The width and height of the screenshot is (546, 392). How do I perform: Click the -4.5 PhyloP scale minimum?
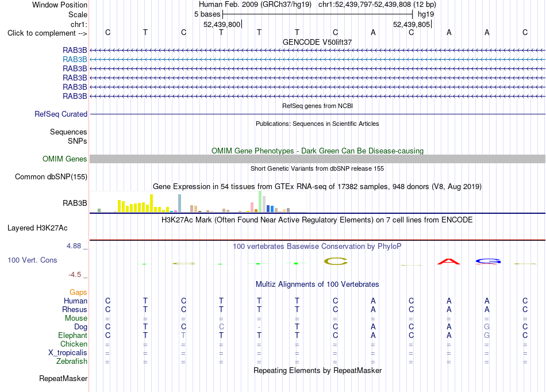pyautogui.click(x=75, y=275)
